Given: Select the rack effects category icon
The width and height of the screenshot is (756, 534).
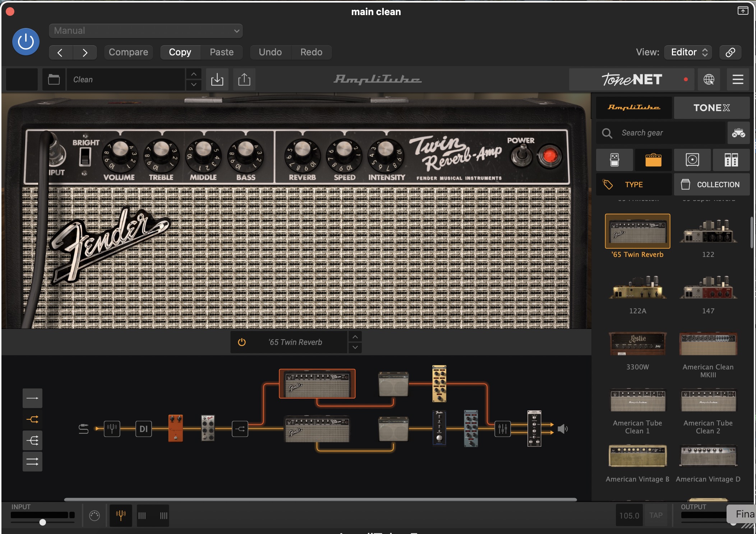Looking at the screenshot, I should (x=731, y=160).
